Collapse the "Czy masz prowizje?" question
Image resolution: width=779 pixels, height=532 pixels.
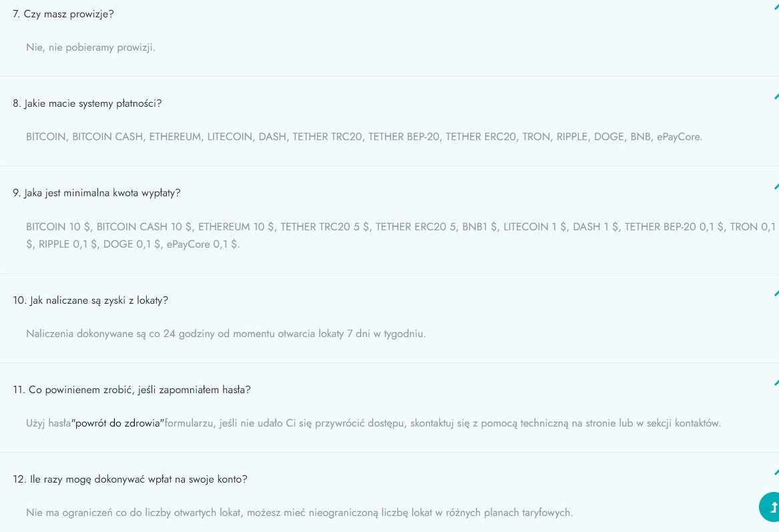(63, 14)
